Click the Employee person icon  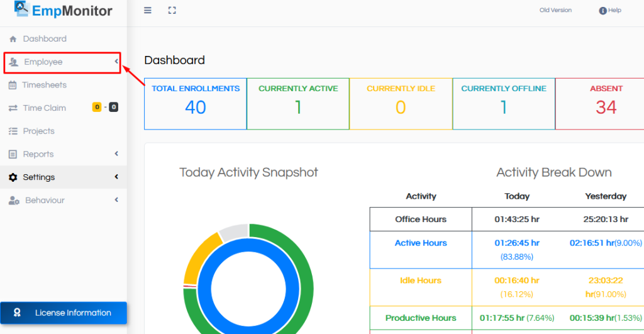click(14, 62)
